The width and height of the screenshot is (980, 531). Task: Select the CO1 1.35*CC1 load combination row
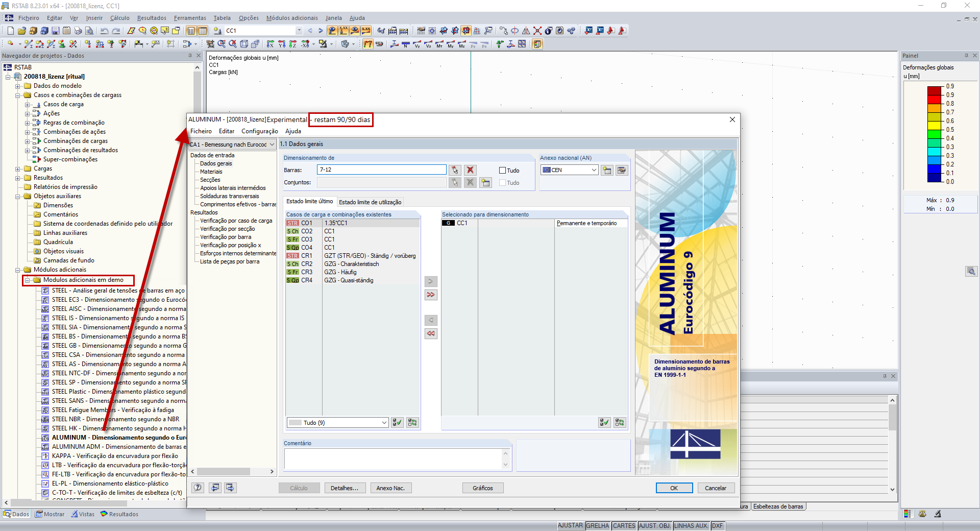[x=353, y=223]
